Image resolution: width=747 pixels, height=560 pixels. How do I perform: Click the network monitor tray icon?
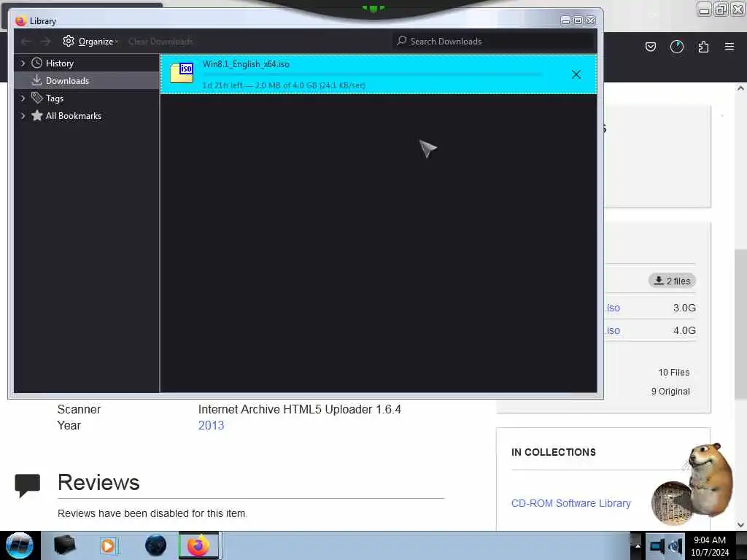pos(657,546)
